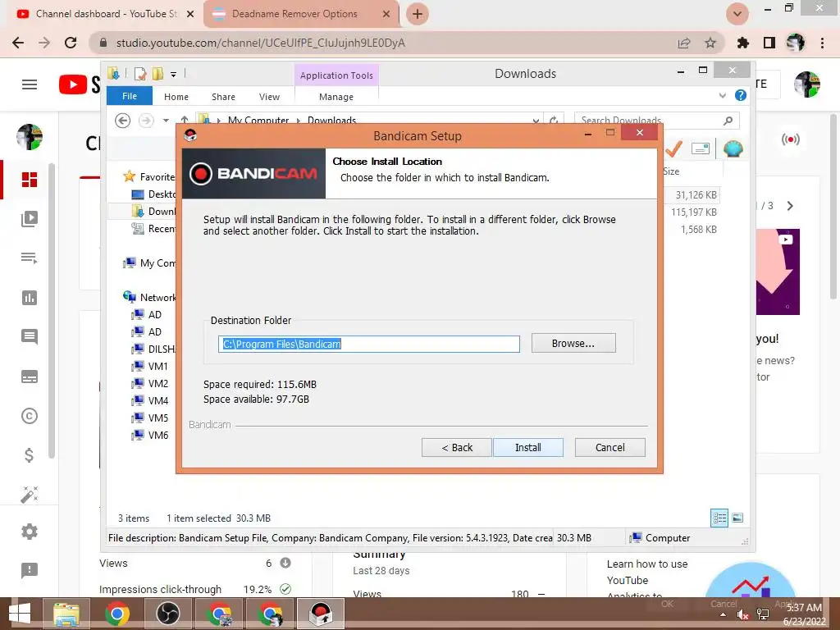Open the Quick Access Toolbar customize dropdown

click(174, 74)
